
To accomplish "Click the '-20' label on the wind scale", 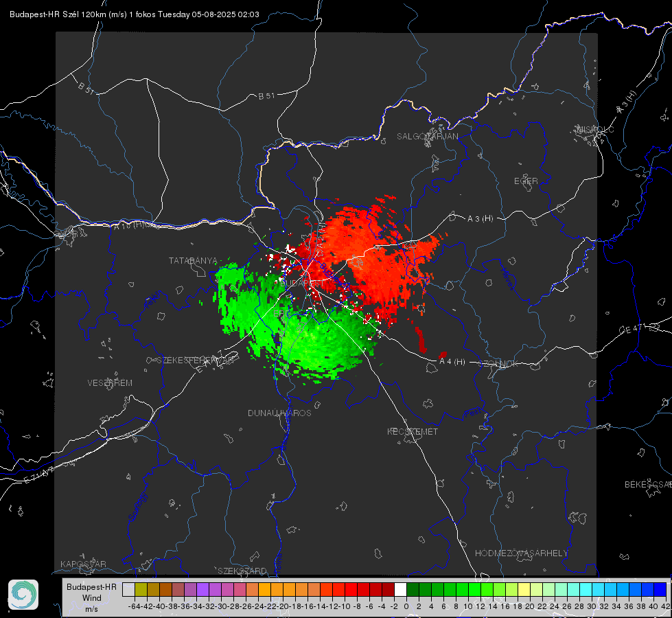I will tap(283, 606).
